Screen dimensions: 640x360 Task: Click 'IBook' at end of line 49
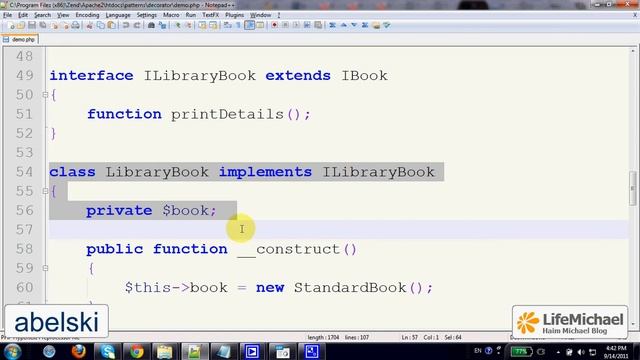(x=364, y=76)
